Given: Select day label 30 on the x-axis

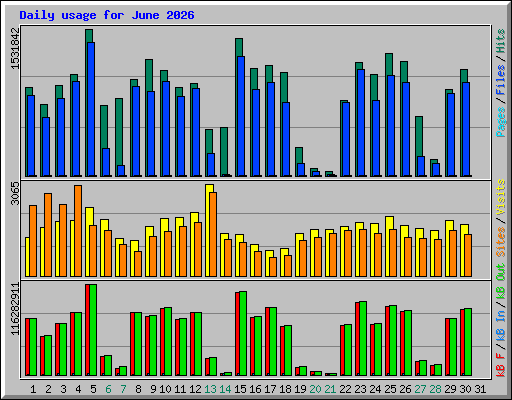Looking at the screenshot, I should coord(465,389).
